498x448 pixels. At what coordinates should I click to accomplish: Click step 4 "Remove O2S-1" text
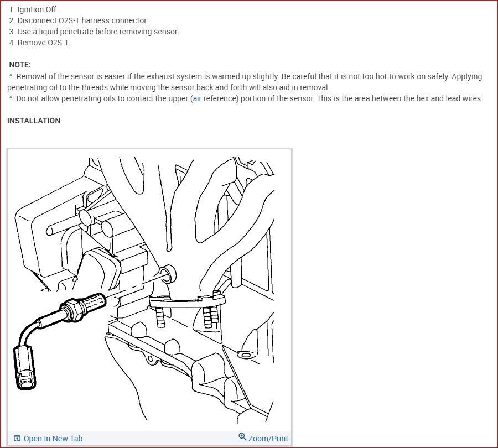tap(40, 43)
